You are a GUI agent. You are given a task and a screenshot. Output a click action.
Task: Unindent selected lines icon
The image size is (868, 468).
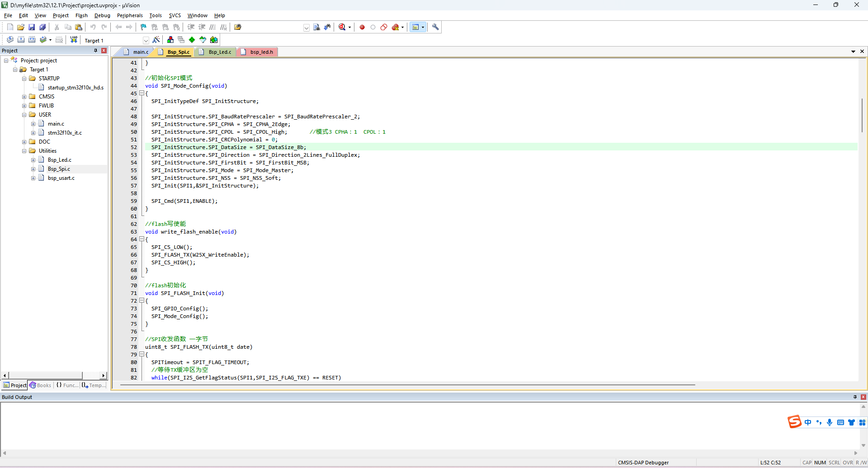pos(202,27)
